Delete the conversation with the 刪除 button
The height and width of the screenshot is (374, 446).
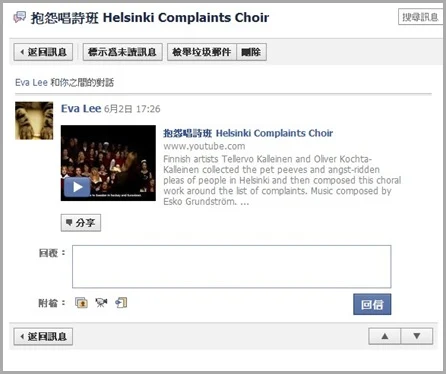pos(251,52)
